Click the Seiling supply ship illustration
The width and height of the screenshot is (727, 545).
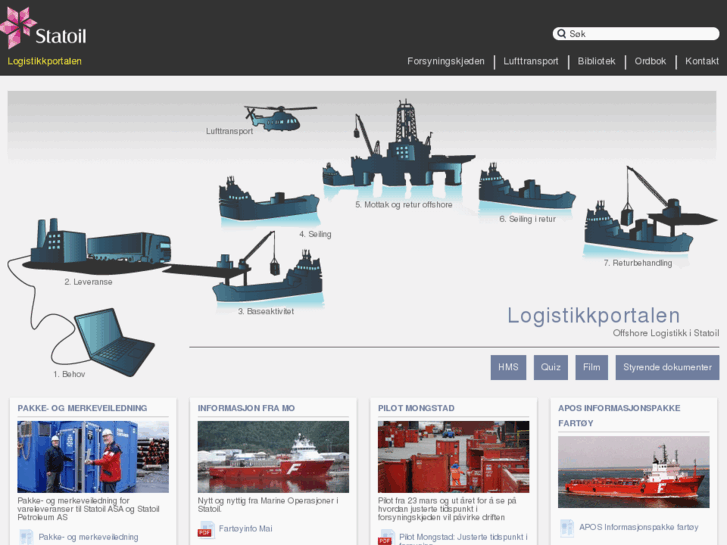click(269, 199)
